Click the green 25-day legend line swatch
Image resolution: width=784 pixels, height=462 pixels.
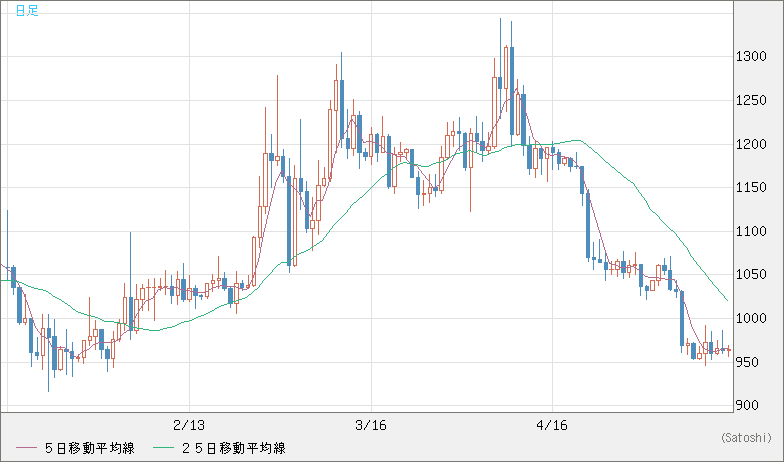coord(163,448)
